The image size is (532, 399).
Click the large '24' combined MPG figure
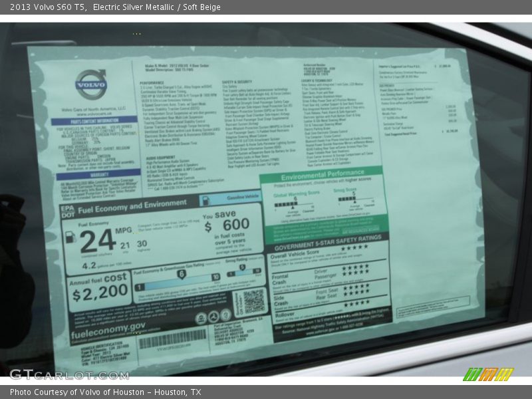97,241
